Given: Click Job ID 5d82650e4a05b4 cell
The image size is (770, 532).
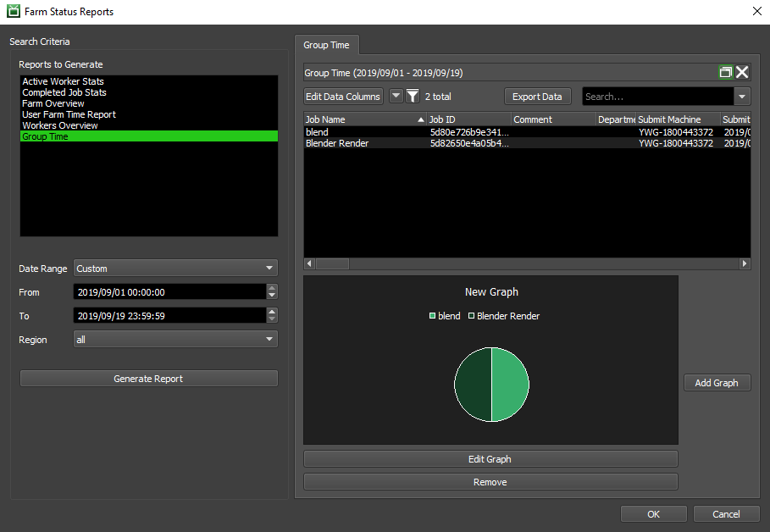Looking at the screenshot, I should [x=469, y=143].
